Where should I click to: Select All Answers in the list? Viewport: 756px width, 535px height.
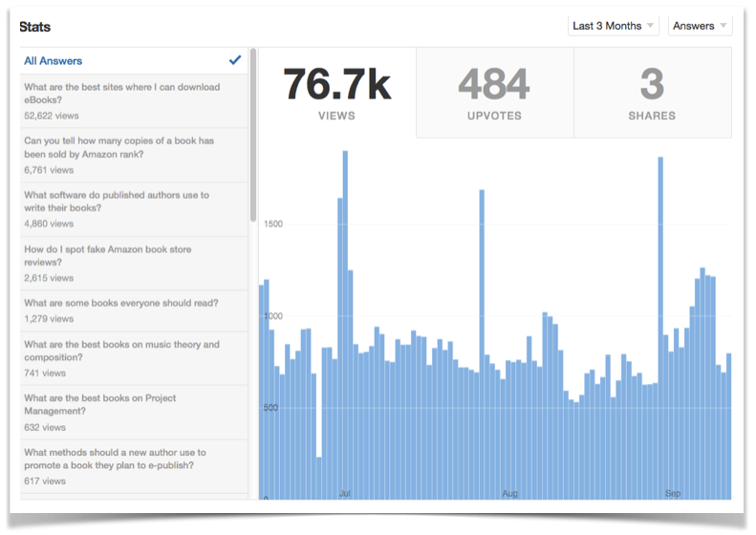coord(54,60)
